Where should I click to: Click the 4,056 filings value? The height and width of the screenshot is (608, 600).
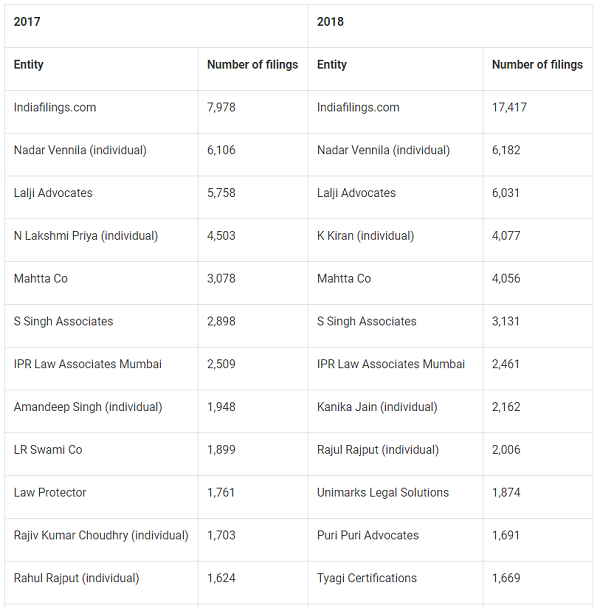click(x=506, y=279)
